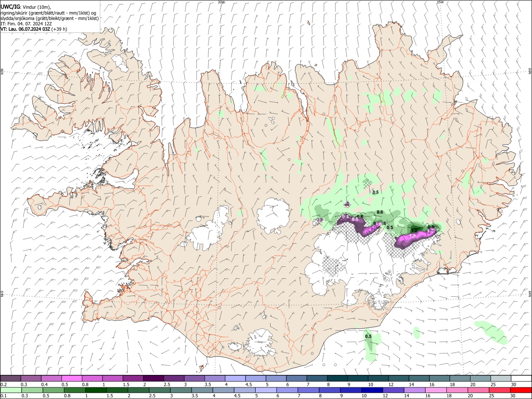
Task: Click lower-row green swatch between 0.8 and 1
Action: click(74, 390)
